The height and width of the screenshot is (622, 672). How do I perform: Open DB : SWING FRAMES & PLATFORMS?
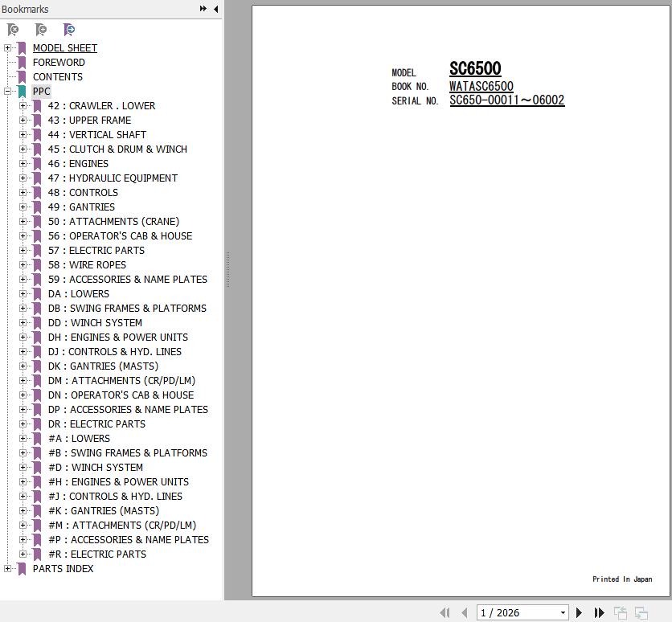click(x=127, y=309)
